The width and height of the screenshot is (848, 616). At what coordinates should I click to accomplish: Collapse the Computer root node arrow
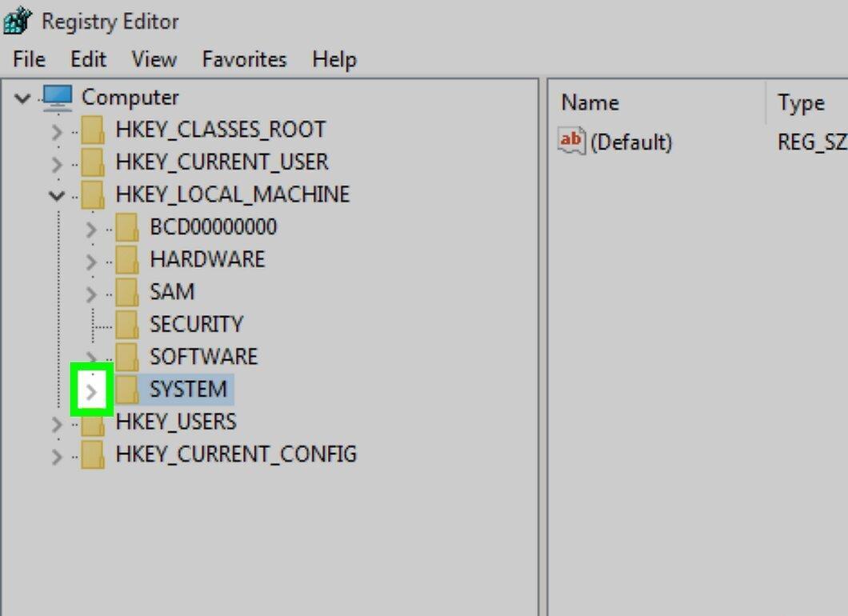(22, 98)
